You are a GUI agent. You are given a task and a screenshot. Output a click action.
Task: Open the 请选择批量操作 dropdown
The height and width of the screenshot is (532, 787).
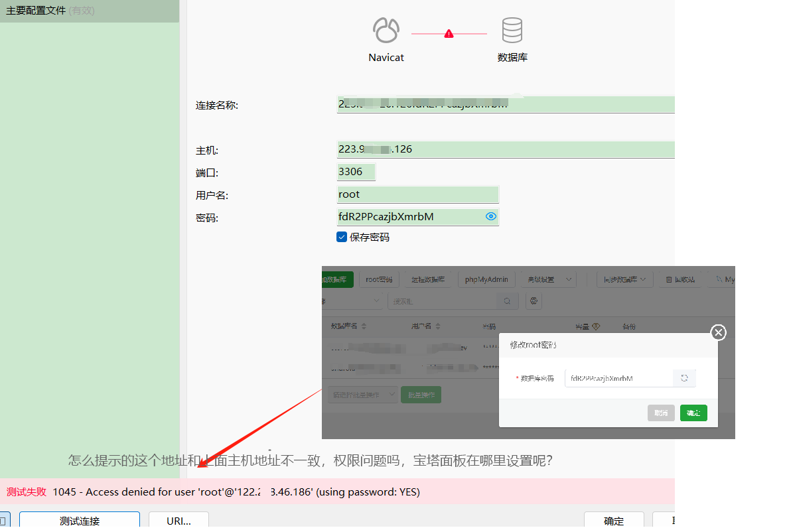(x=363, y=395)
